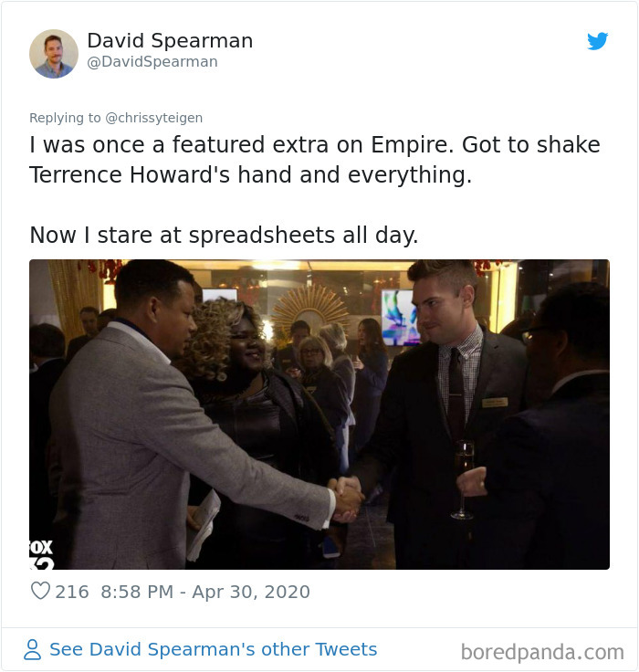Open the @chrissyteigen mention link
639x672 pixels.
pos(154,118)
